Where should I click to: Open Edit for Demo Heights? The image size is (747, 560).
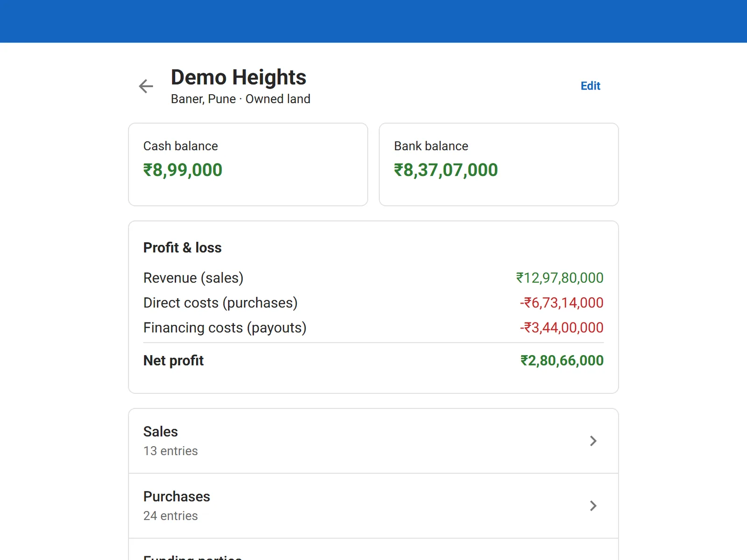(x=590, y=86)
